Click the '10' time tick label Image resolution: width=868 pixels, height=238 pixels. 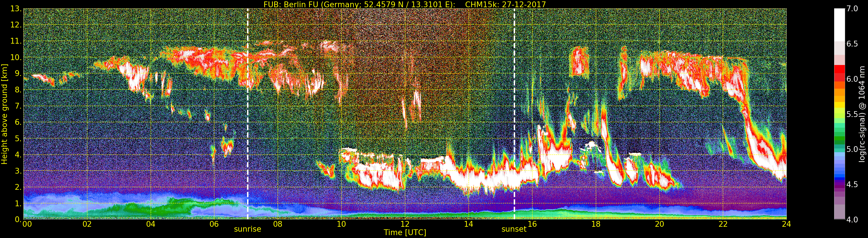coord(341,224)
